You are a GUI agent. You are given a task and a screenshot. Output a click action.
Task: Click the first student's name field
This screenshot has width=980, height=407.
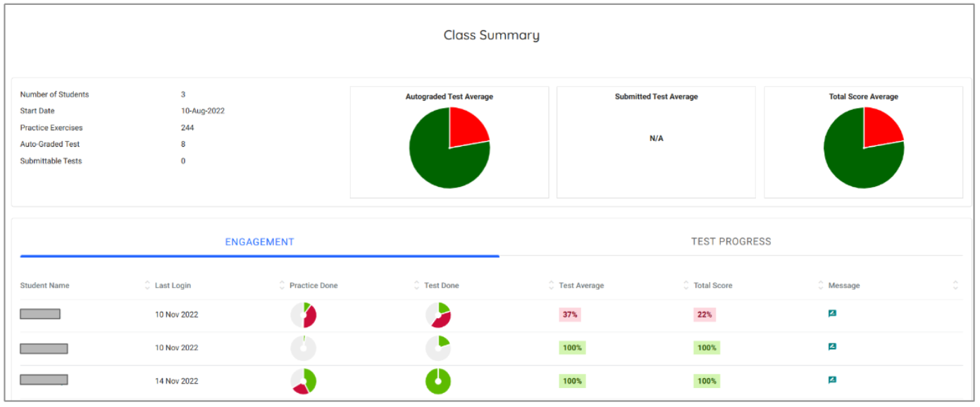pyautogui.click(x=40, y=313)
